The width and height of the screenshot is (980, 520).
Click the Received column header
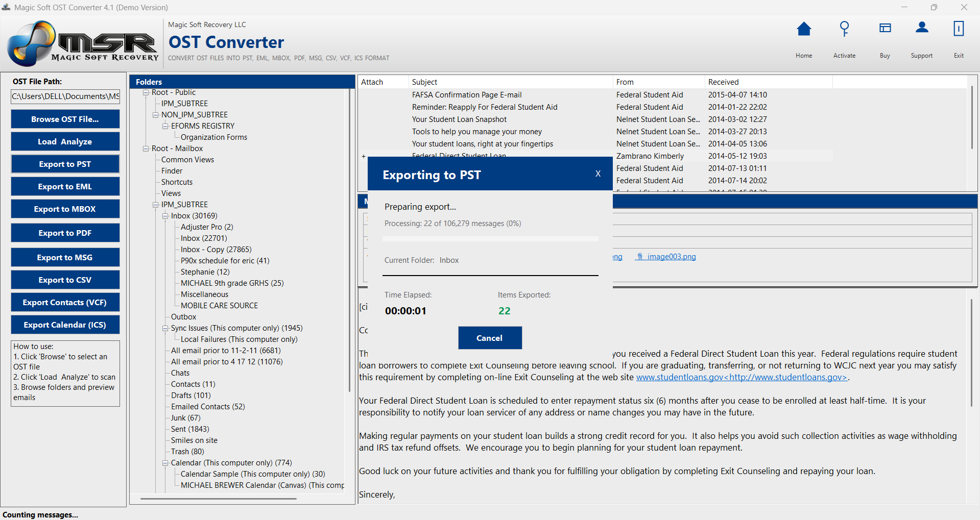pos(769,82)
